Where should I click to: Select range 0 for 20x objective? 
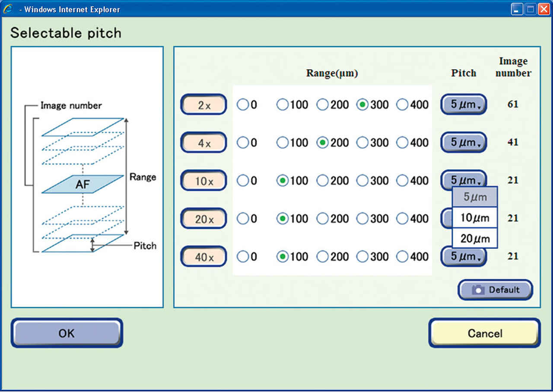(x=243, y=219)
